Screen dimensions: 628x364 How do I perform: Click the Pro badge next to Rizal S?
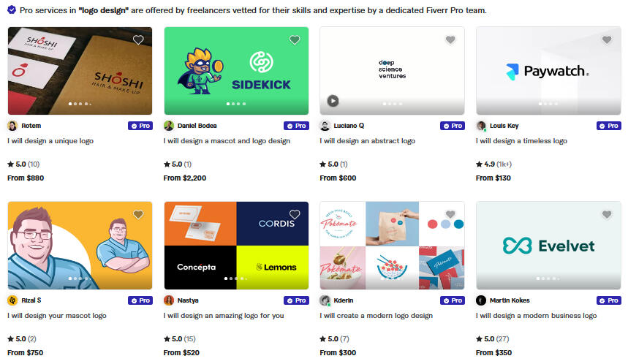pyautogui.click(x=140, y=300)
